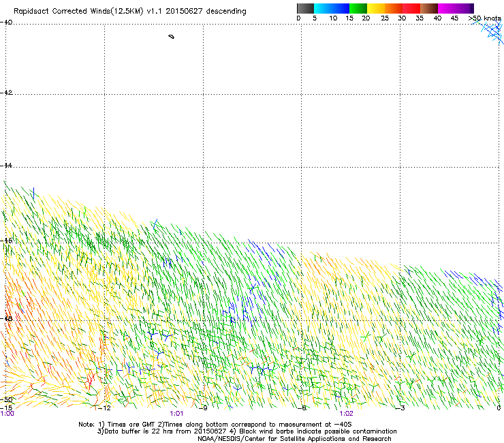This screenshot has height=443, width=504.
Task: Click the gray 0-5 knots color segment
Action: (x=305, y=8)
